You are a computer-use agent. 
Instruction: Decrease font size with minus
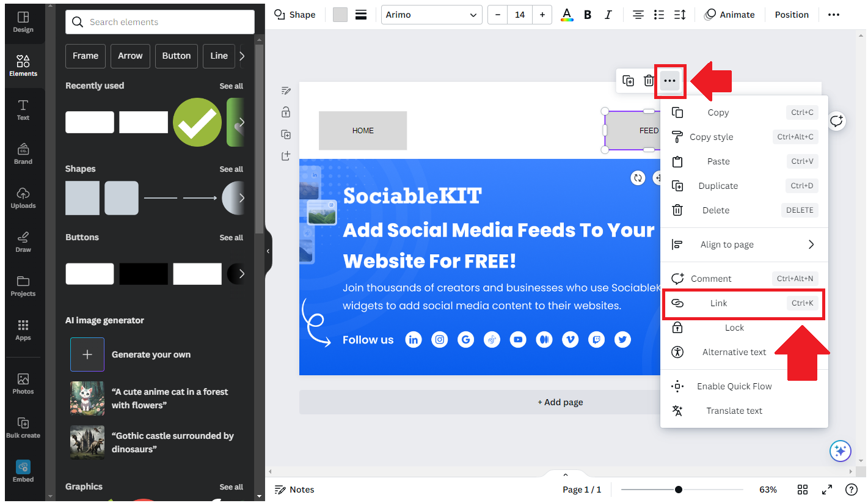[x=498, y=15]
